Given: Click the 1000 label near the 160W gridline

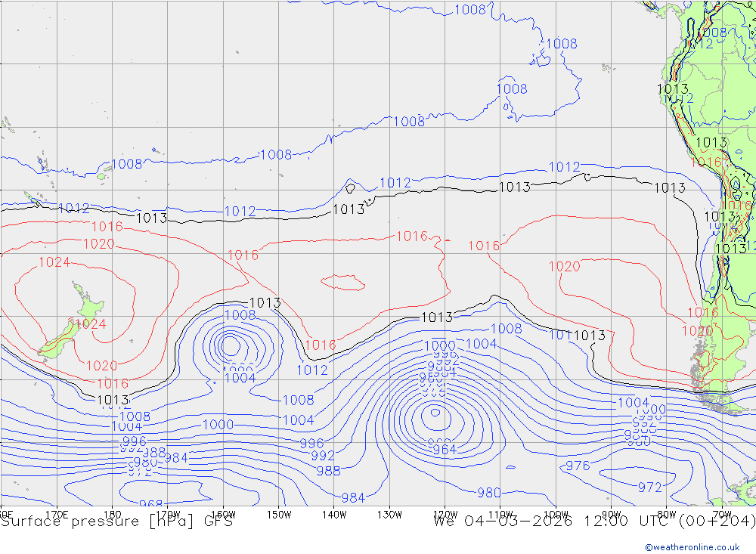Looking at the screenshot, I should [x=218, y=425].
